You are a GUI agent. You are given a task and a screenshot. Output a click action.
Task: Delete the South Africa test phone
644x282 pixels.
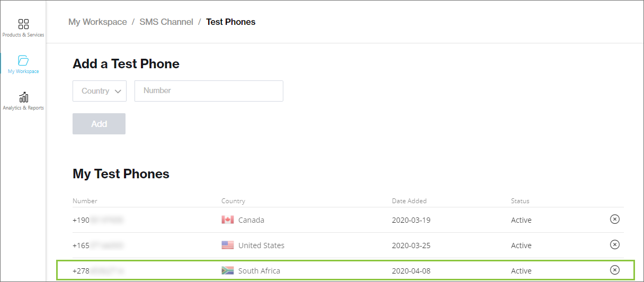pos(614,270)
